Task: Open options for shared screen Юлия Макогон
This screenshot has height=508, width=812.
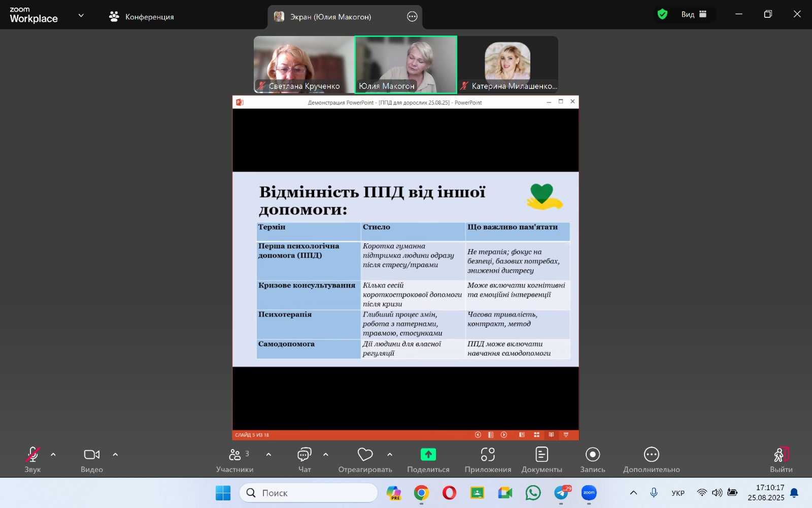Action: pyautogui.click(x=412, y=17)
